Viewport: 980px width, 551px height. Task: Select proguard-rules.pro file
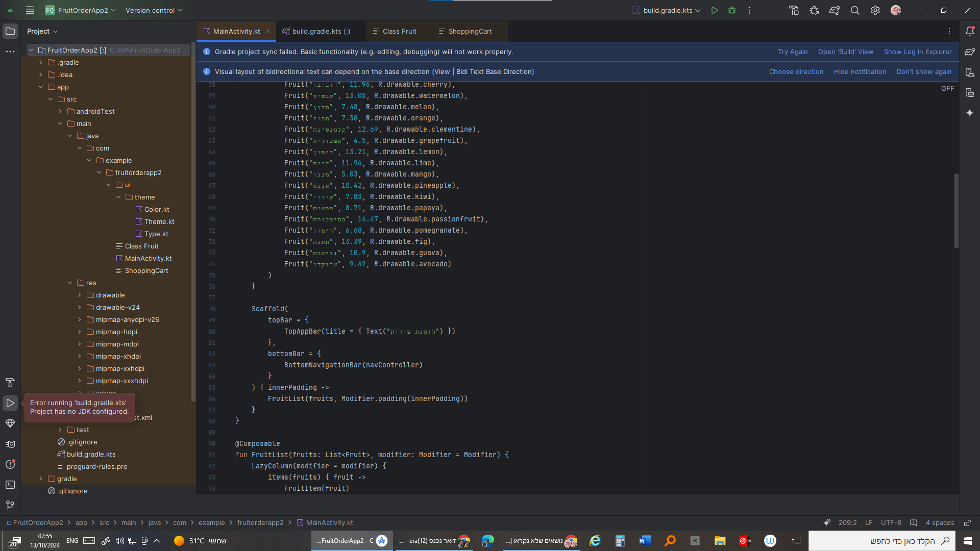click(92, 466)
